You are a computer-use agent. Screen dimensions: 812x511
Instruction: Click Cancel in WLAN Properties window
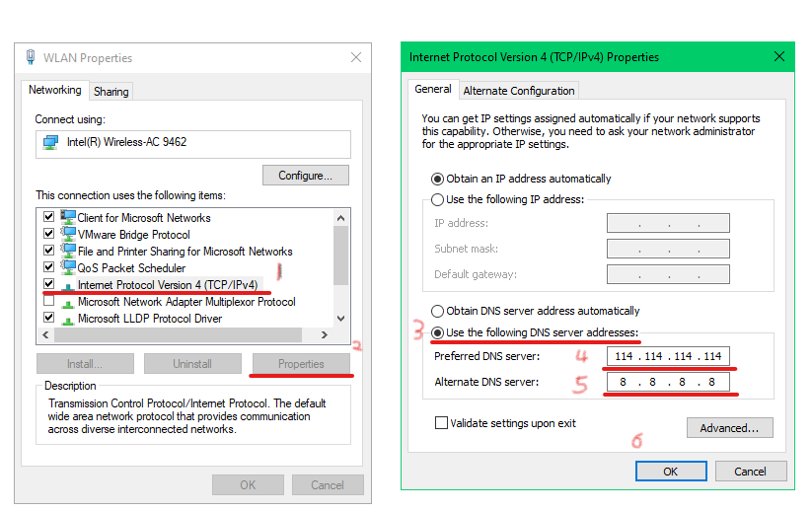328,485
